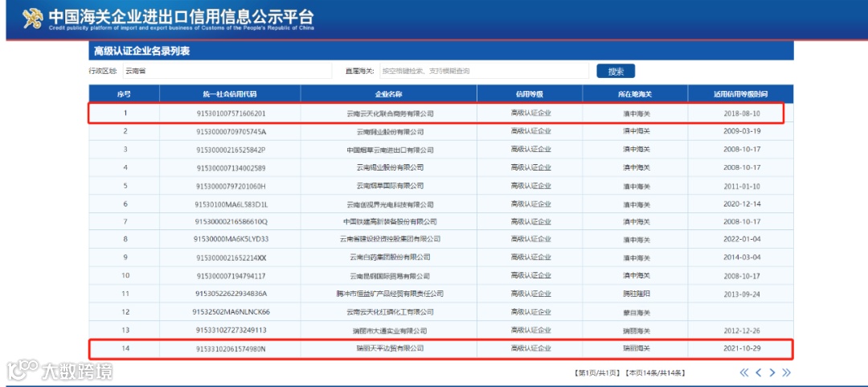Open company 云南铜业股份有限公司
Image resolution: width=868 pixels, height=387 pixels.
390,132
